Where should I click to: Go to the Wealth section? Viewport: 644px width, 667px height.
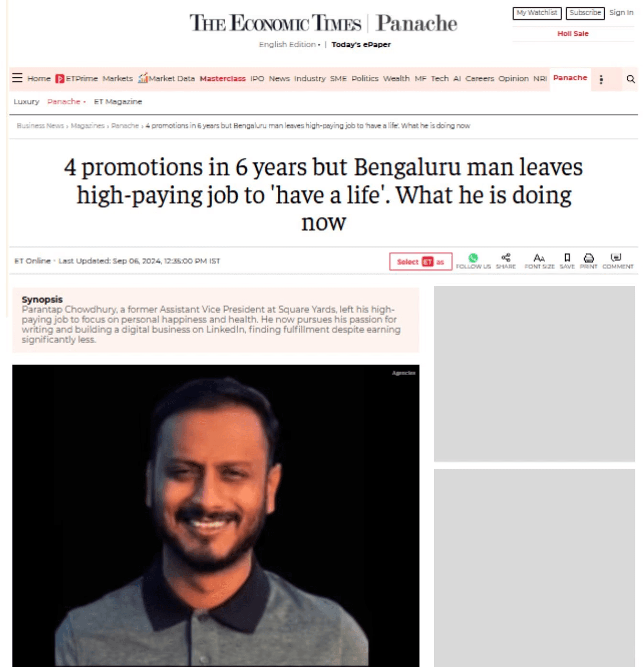396,78
